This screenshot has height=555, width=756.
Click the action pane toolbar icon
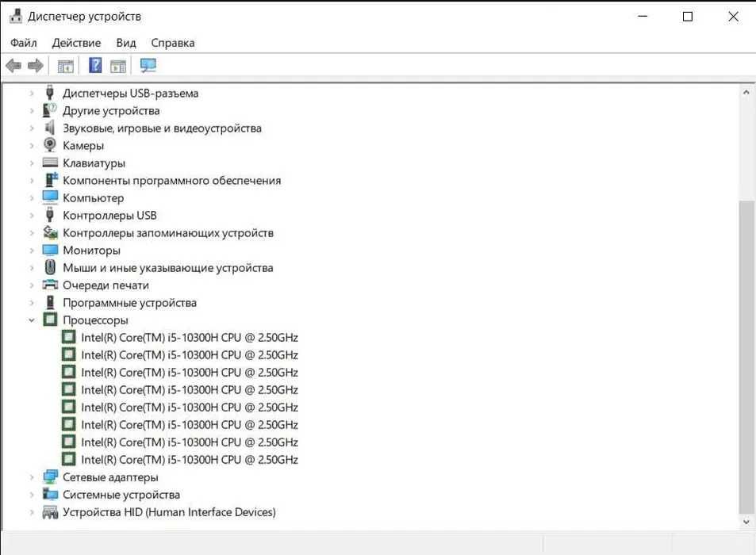(118, 66)
